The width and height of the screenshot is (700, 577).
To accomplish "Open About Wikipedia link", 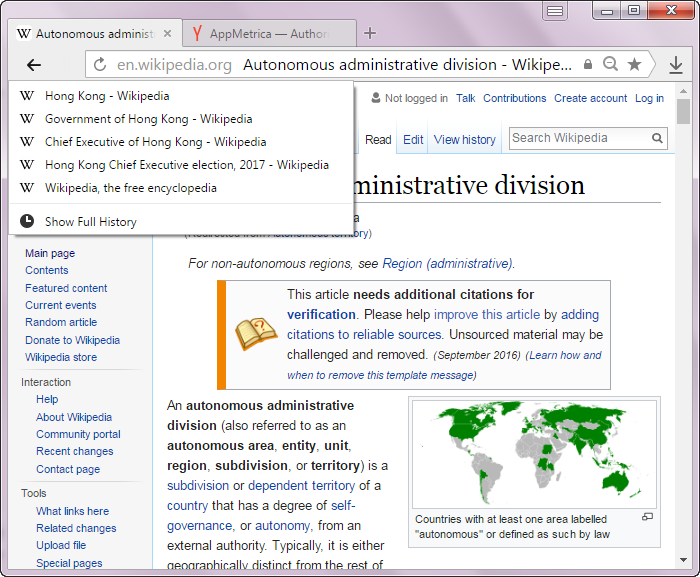I will (74, 417).
